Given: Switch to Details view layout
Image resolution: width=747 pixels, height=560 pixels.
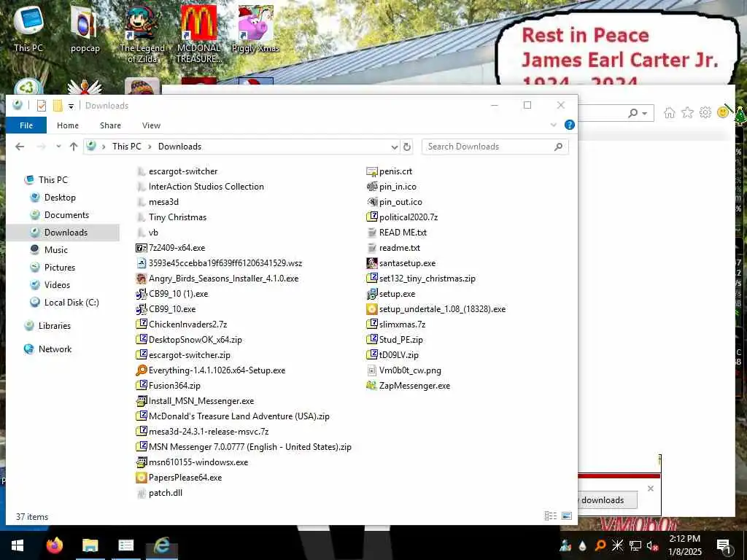Looking at the screenshot, I should [x=551, y=516].
